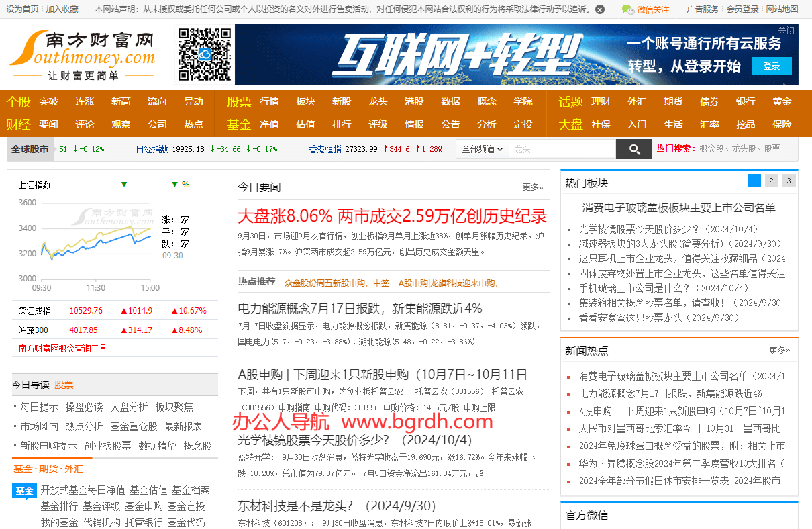Click the Southmoney site logo
812x529 pixels.
pos(83,55)
